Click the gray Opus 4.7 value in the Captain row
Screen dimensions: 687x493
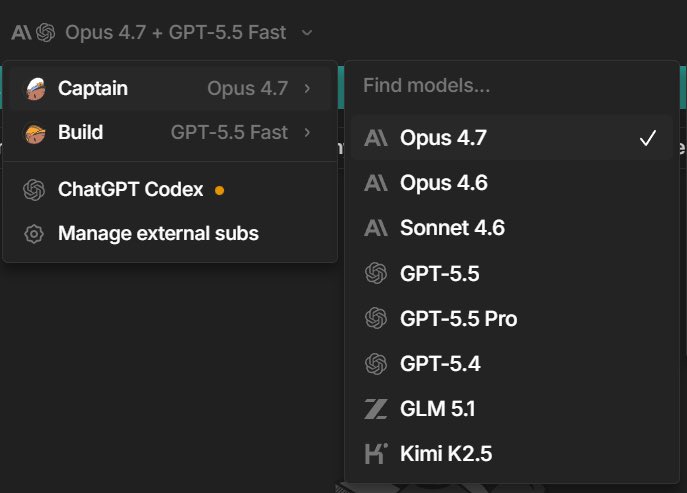point(248,89)
